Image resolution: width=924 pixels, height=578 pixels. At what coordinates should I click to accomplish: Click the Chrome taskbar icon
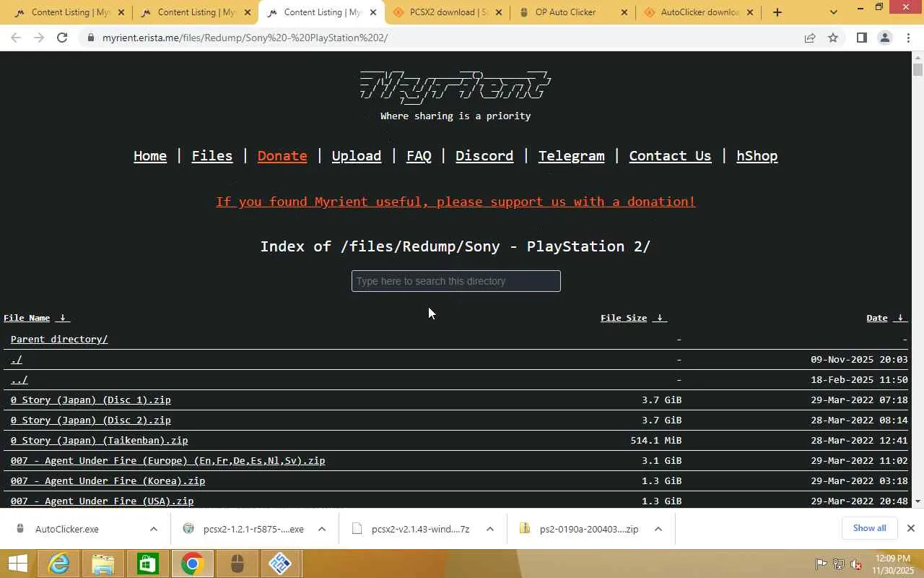pyautogui.click(x=193, y=564)
